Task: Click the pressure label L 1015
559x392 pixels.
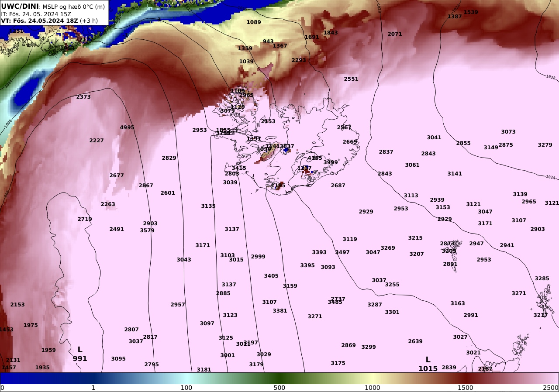Action: pos(428,364)
